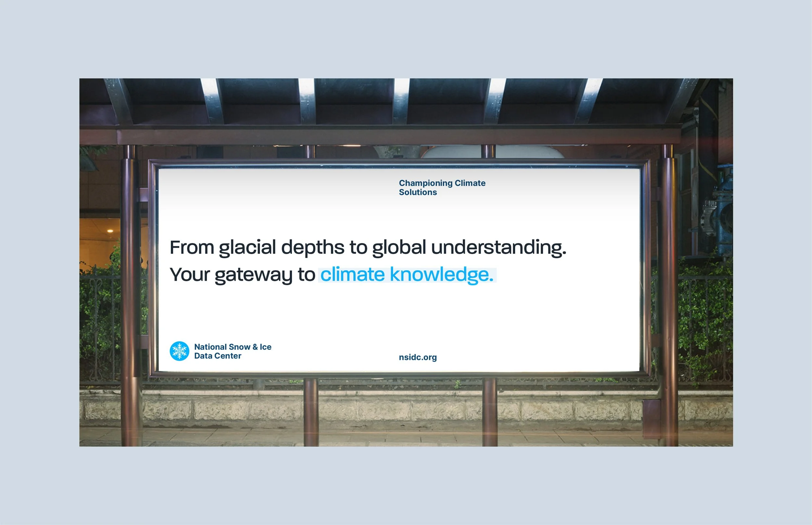Image resolution: width=812 pixels, height=525 pixels.
Task: Click the Championing Climate Solutions tagline
Action: [x=442, y=187]
